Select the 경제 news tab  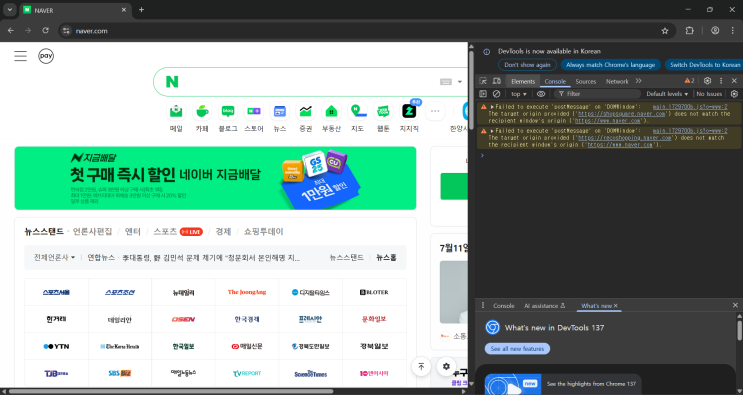(223, 232)
